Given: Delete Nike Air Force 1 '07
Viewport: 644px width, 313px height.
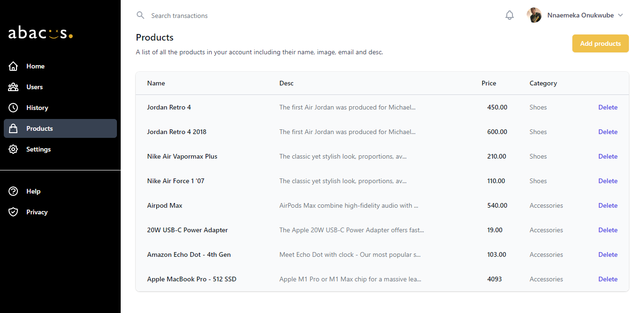Looking at the screenshot, I should click(x=608, y=181).
